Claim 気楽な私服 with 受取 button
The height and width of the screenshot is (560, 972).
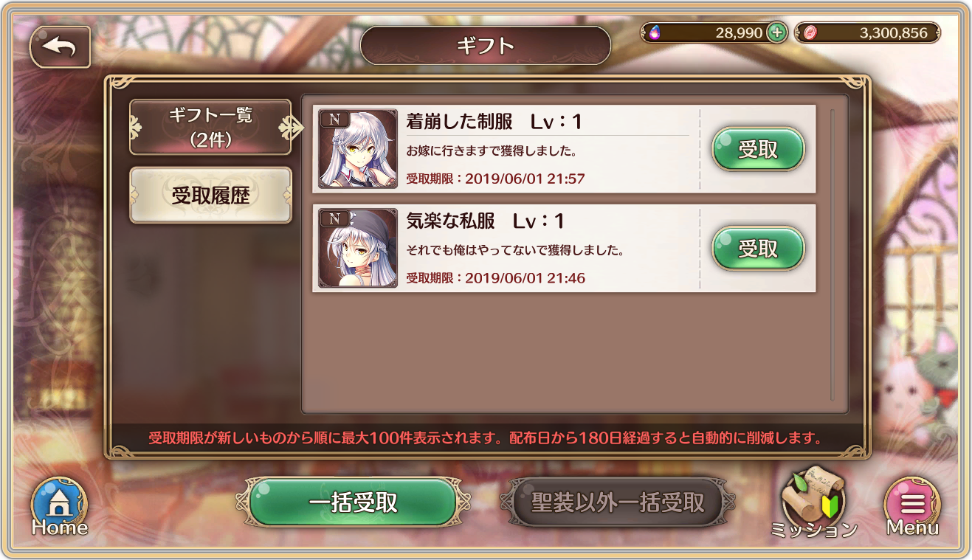[758, 249]
